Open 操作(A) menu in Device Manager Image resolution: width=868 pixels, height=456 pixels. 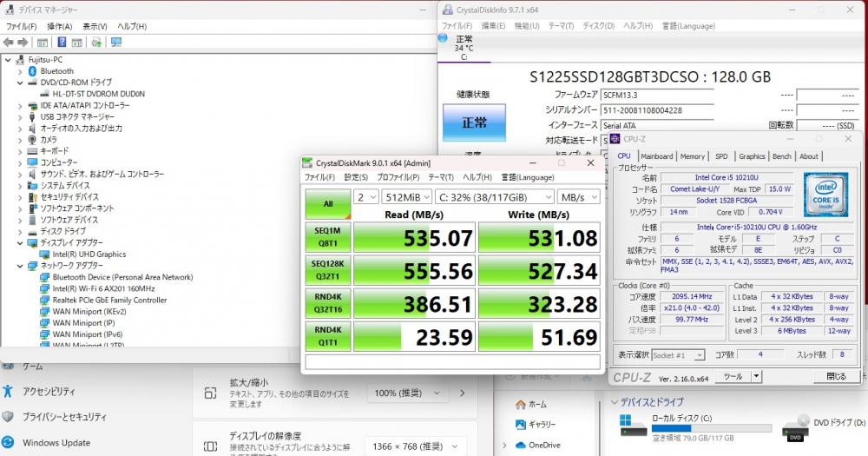click(x=59, y=27)
